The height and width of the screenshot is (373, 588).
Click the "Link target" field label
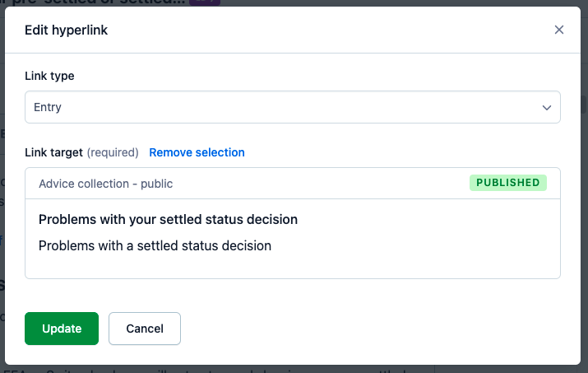tap(53, 152)
